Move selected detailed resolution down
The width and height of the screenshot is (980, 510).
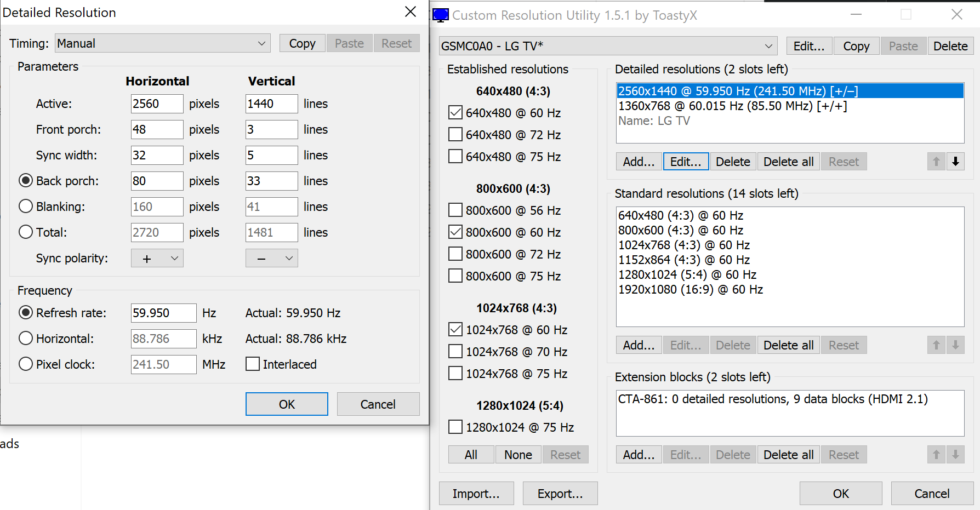955,162
